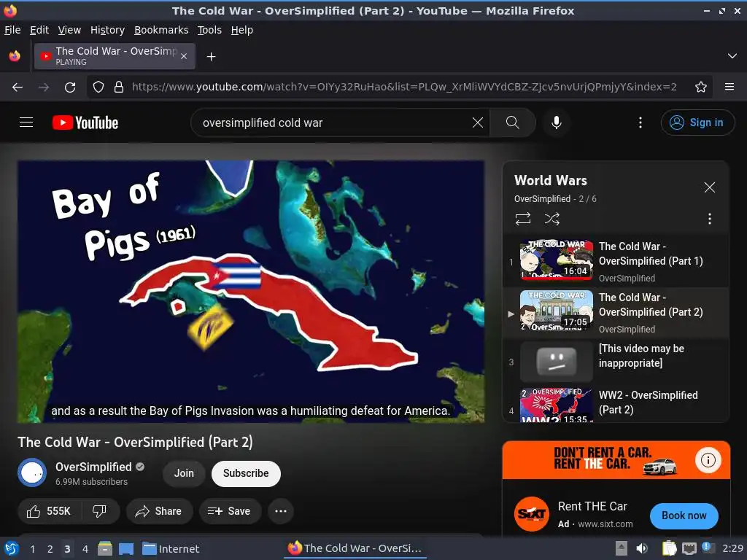Open YouTube settings three-dot menu

(x=640, y=122)
